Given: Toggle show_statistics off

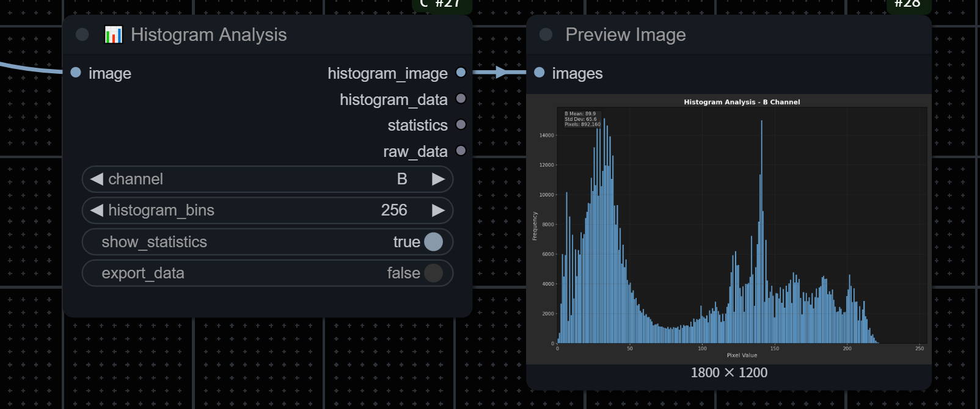Looking at the screenshot, I should 268,242.
